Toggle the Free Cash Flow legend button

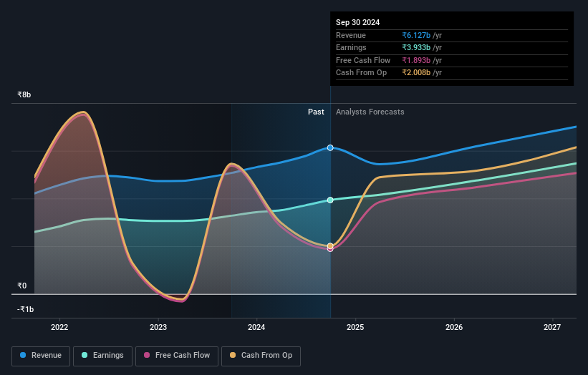tap(177, 356)
